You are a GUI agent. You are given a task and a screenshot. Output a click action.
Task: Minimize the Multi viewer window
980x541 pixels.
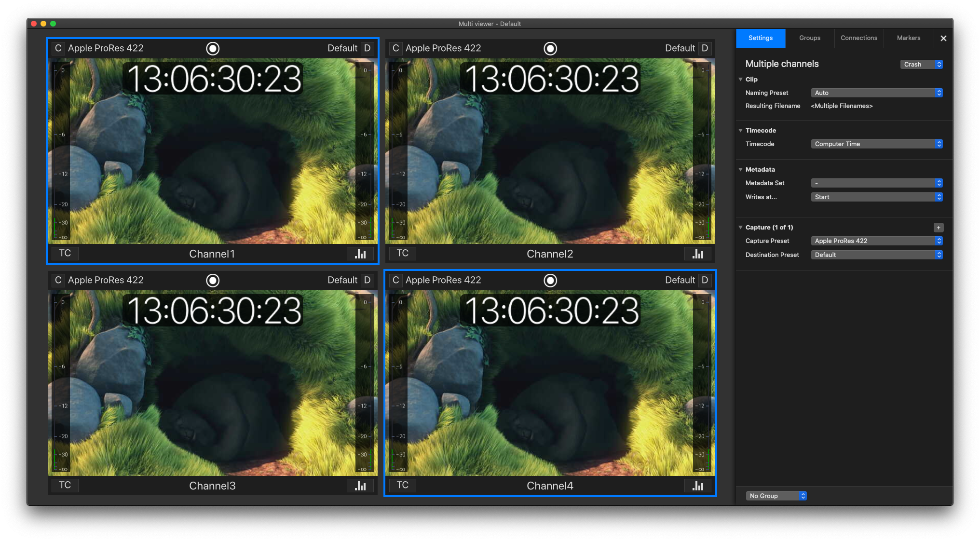[43, 24]
